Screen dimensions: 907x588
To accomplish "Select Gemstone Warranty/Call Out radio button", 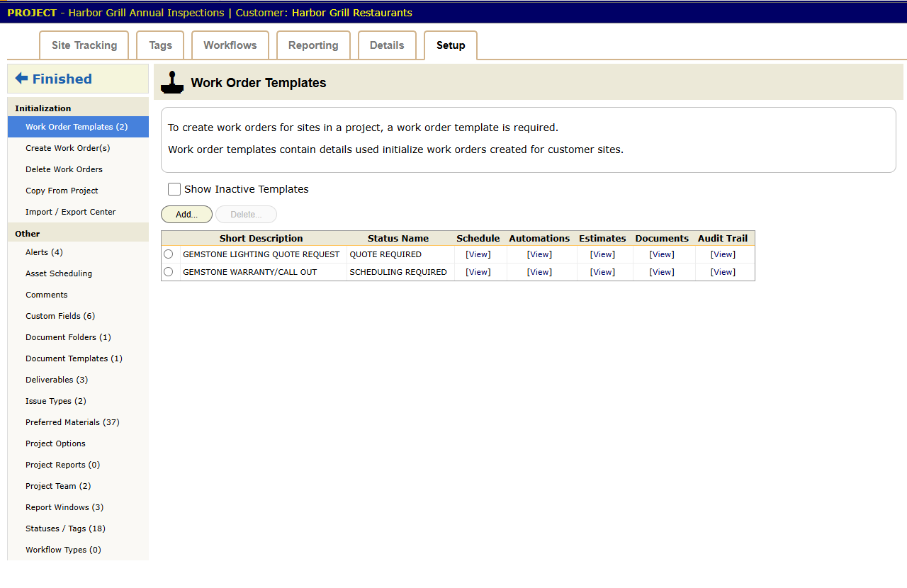I will [x=169, y=272].
